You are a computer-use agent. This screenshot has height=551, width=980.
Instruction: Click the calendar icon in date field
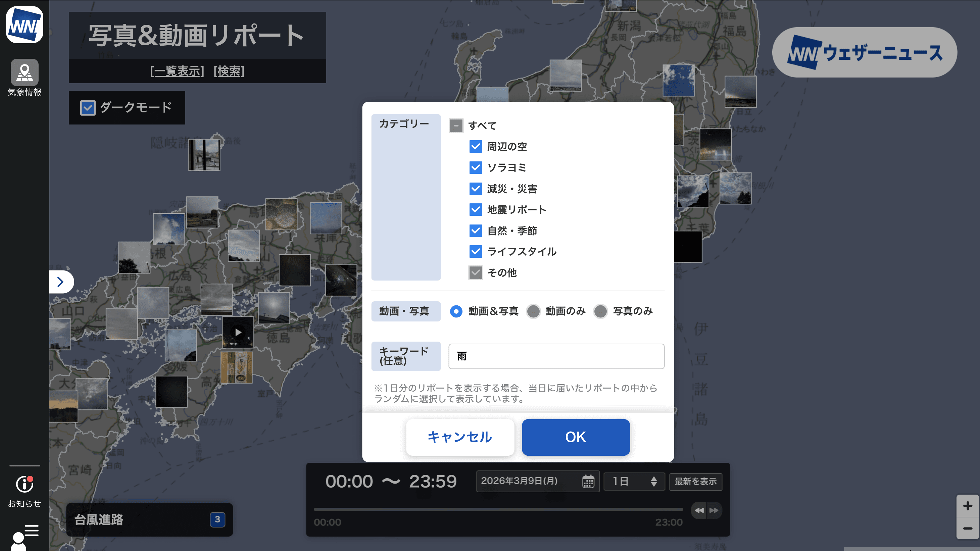pyautogui.click(x=588, y=482)
